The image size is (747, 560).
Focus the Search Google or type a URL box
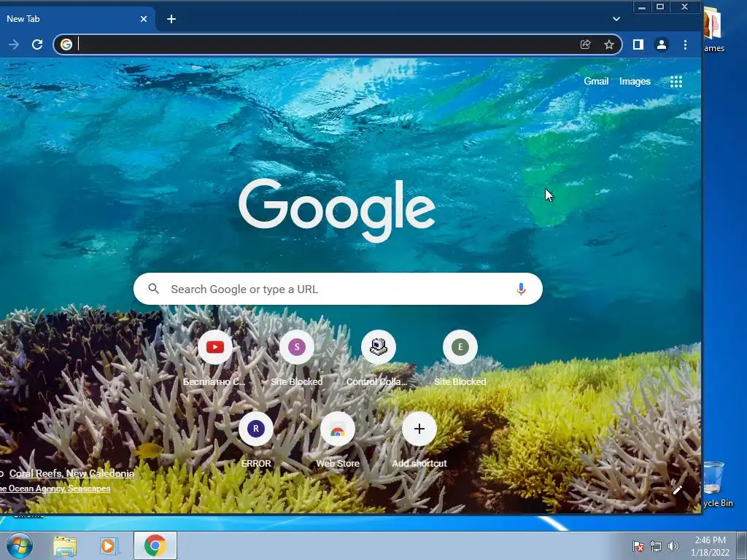338,289
